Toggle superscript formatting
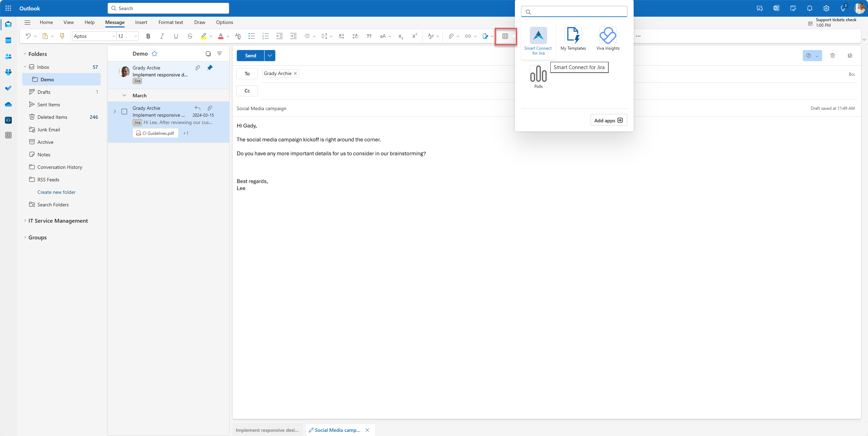The image size is (868, 436). [x=415, y=36]
